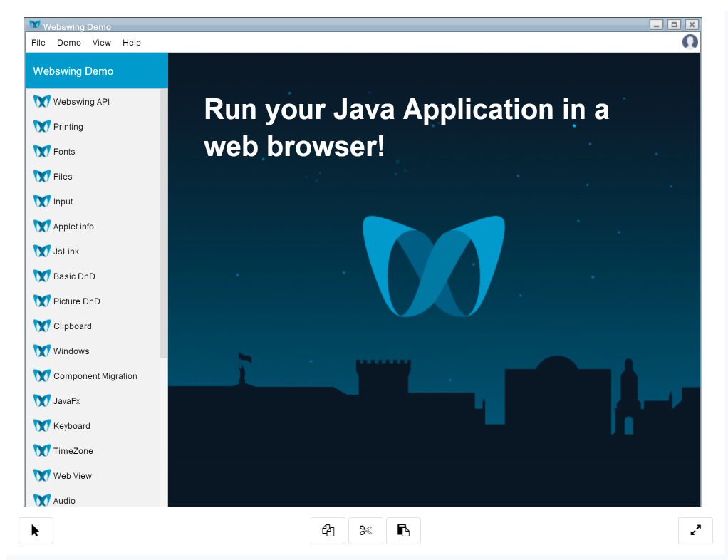The width and height of the screenshot is (728, 560).
Task: Open the Demo menu
Action: [x=68, y=43]
